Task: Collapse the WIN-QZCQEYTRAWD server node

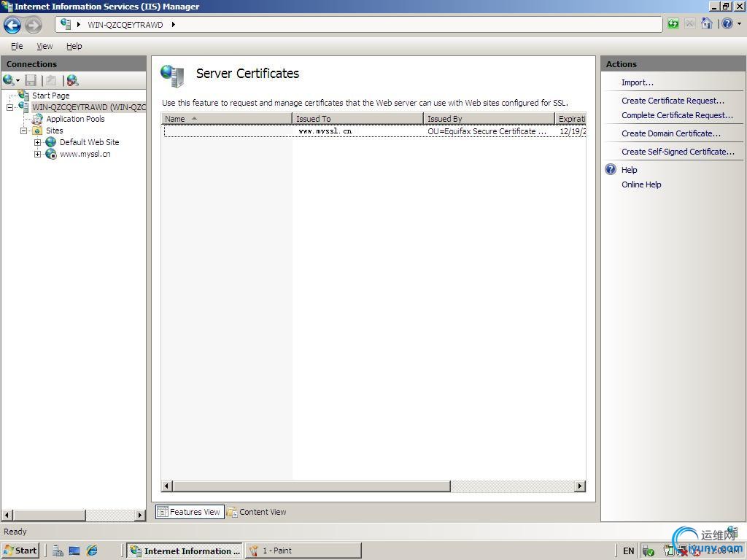Action: pos(9,107)
